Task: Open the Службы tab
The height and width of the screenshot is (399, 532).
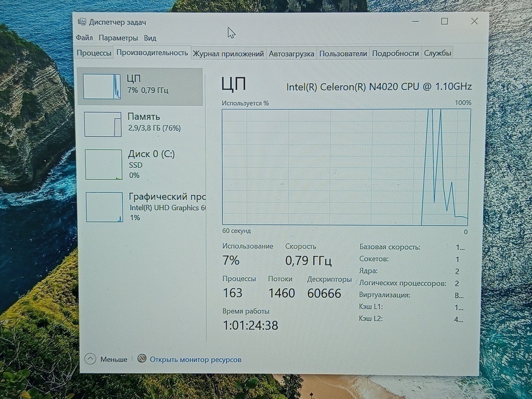Action: pos(438,53)
